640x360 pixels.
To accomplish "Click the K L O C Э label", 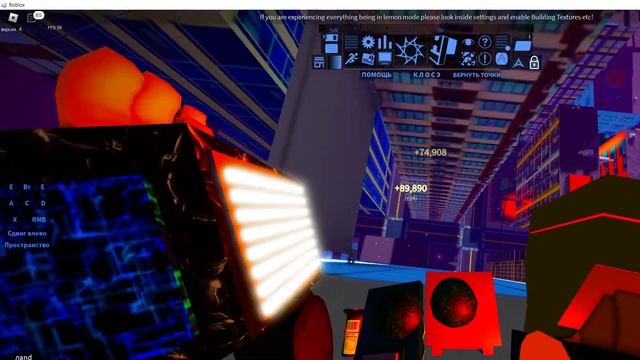I will click(427, 75).
